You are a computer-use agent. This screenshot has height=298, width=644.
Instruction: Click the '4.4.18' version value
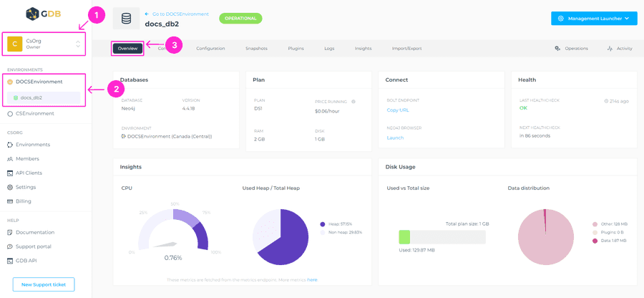pyautogui.click(x=190, y=110)
